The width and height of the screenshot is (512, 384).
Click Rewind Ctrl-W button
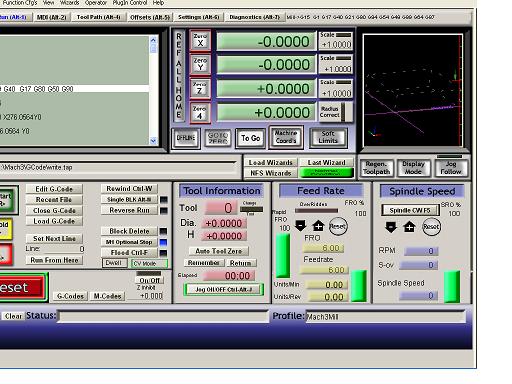point(129,189)
